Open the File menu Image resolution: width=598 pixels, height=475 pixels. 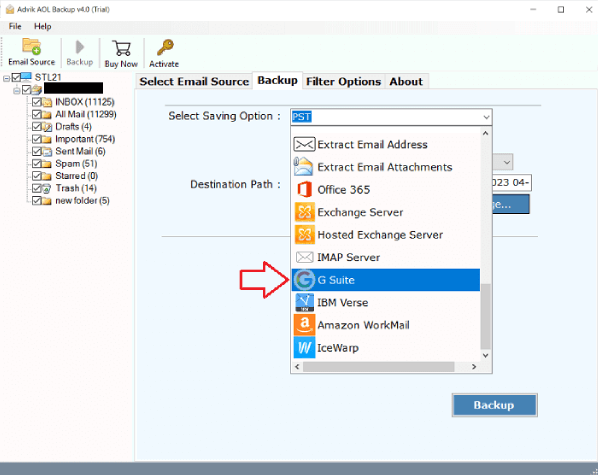click(15, 26)
